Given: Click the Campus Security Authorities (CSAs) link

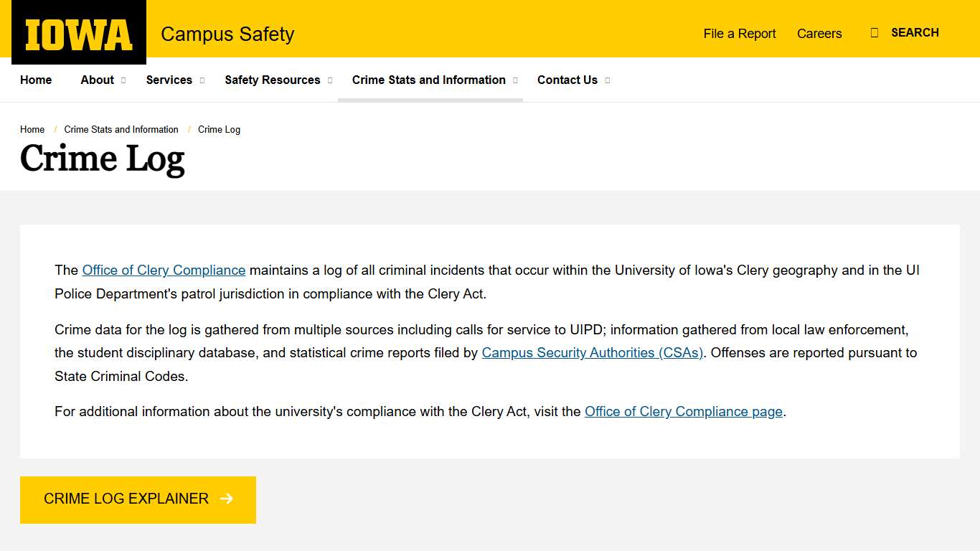Looking at the screenshot, I should 593,352.
